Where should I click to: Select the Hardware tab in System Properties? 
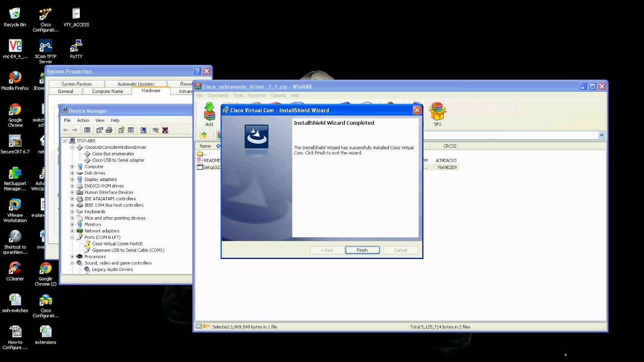coord(151,90)
